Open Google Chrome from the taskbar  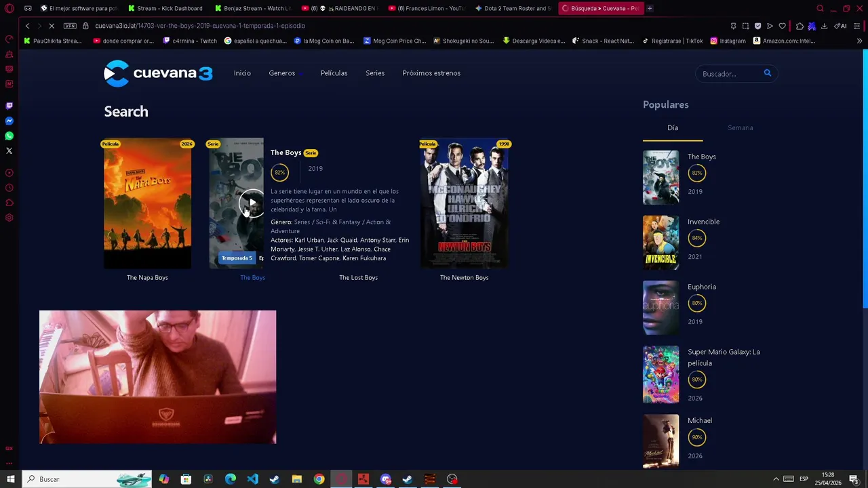319,479
